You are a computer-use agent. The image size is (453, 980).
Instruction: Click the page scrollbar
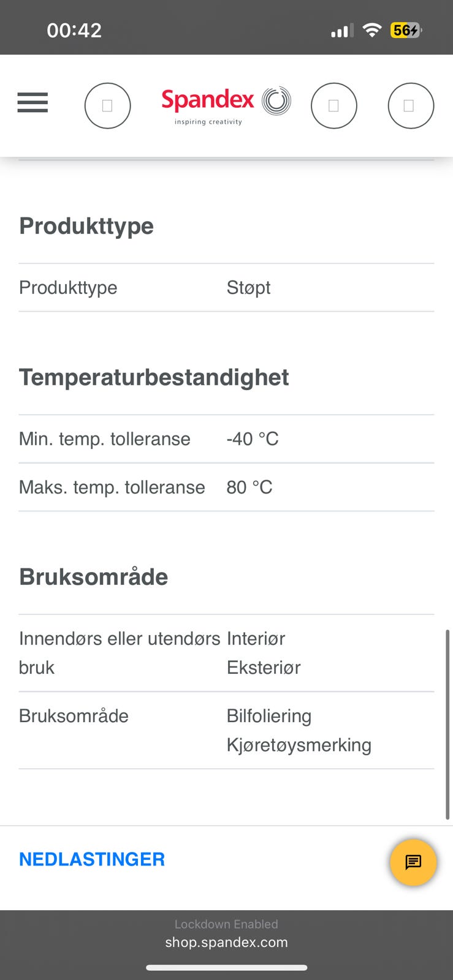pos(447,723)
